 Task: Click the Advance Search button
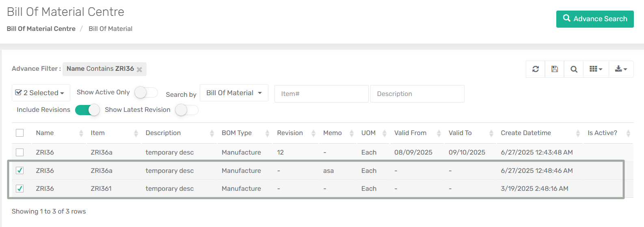[594, 19]
